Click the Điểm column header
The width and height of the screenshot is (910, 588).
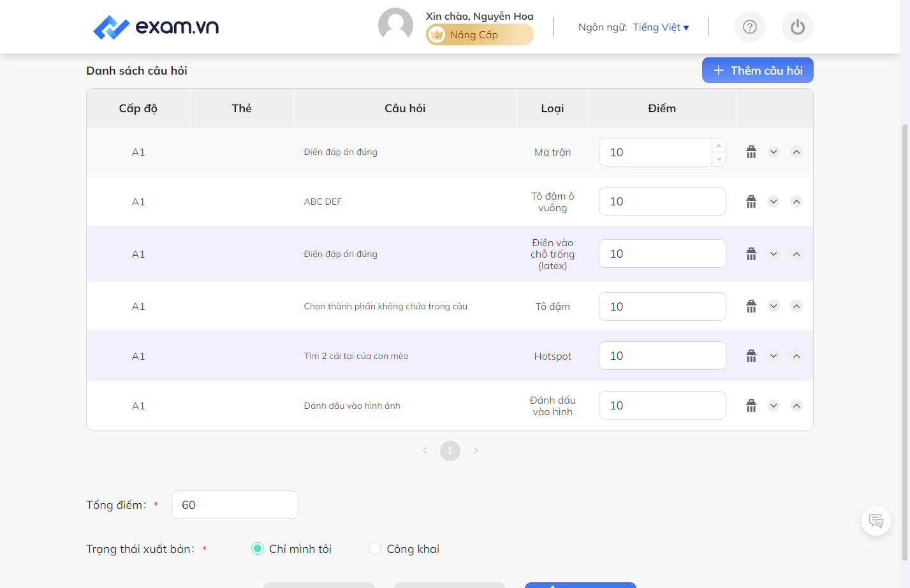pyautogui.click(x=662, y=108)
